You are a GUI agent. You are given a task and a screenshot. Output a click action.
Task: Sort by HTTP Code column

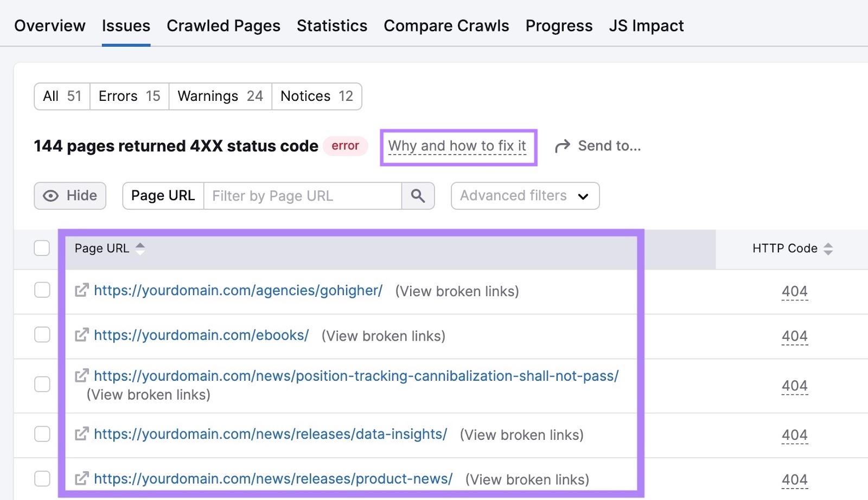tap(828, 249)
